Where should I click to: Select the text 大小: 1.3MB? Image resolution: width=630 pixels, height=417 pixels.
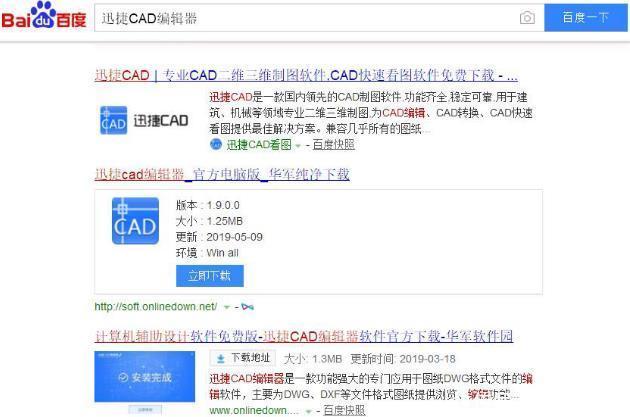click(x=313, y=359)
